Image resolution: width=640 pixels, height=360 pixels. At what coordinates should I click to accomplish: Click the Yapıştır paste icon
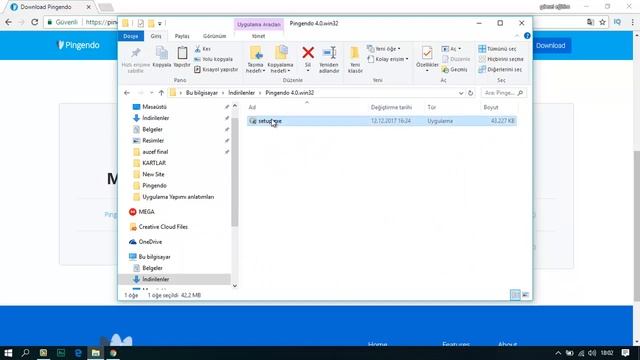[x=182, y=57]
